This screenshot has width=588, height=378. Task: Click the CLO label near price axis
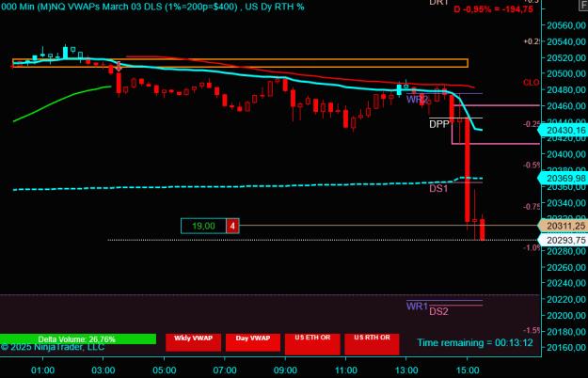pyautogui.click(x=532, y=83)
